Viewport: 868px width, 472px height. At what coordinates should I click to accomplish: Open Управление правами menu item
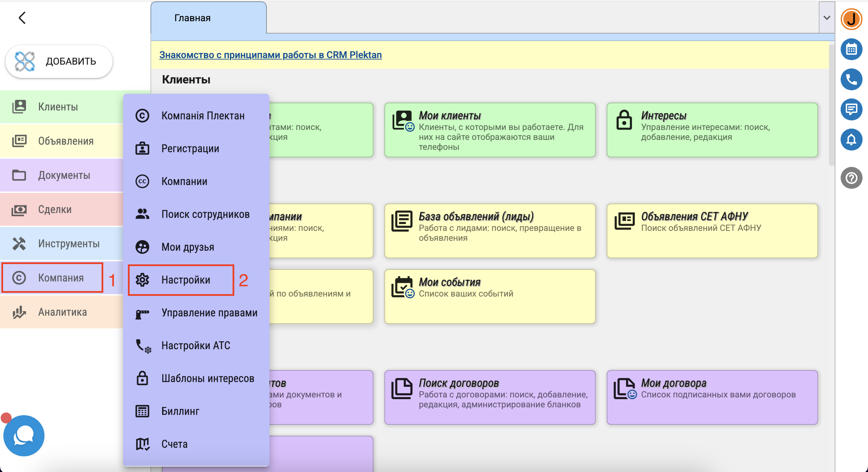pyautogui.click(x=209, y=313)
